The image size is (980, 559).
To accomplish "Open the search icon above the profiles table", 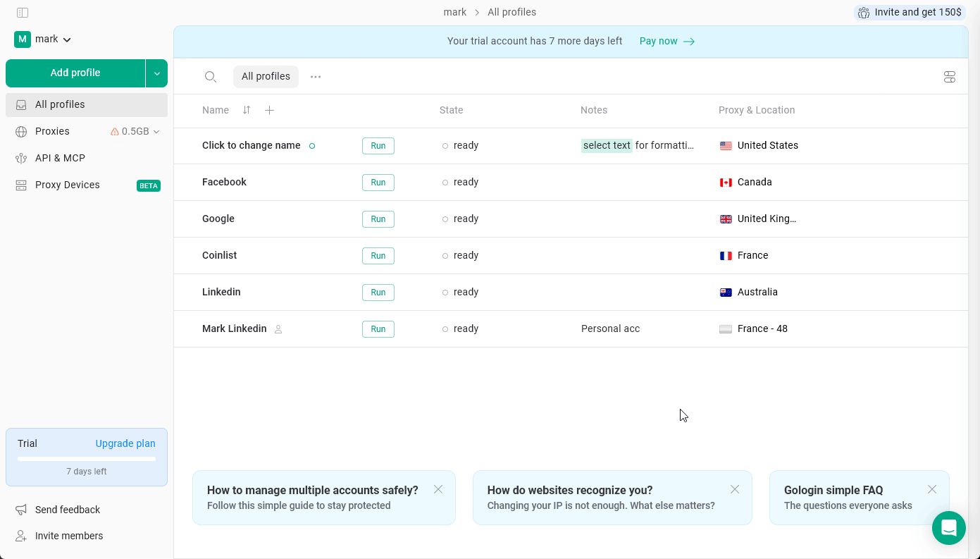I will tap(210, 76).
